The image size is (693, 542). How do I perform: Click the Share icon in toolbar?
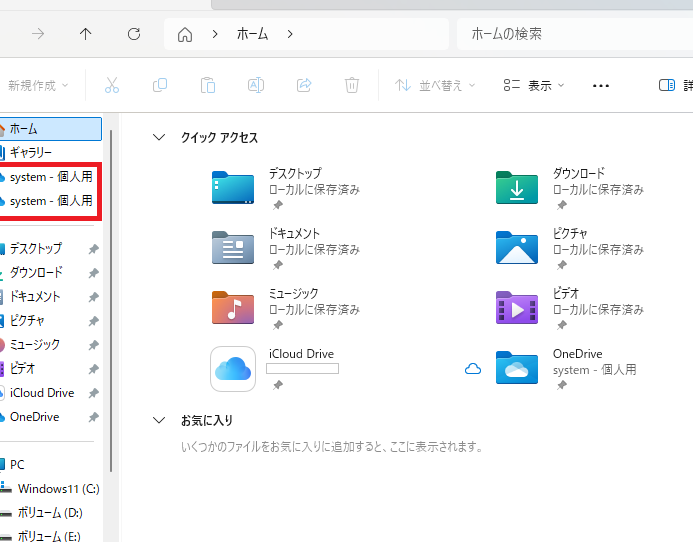(304, 85)
